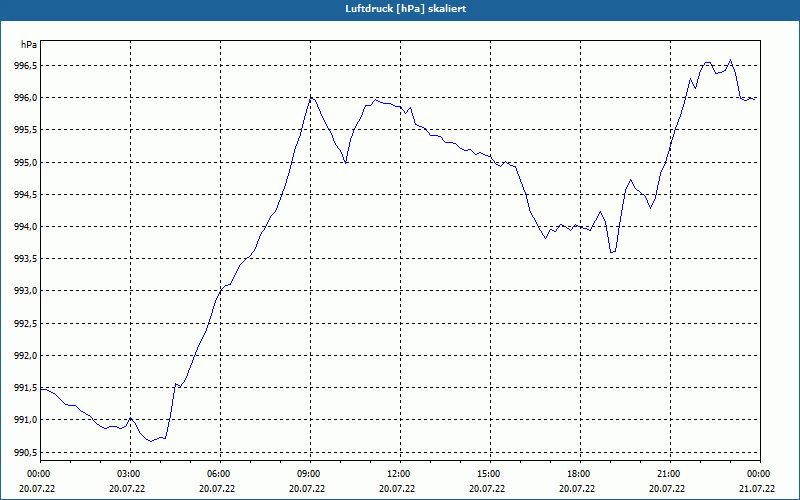
Task: Select the lowest y-axis label "990,5"
Action: [x=26, y=453]
